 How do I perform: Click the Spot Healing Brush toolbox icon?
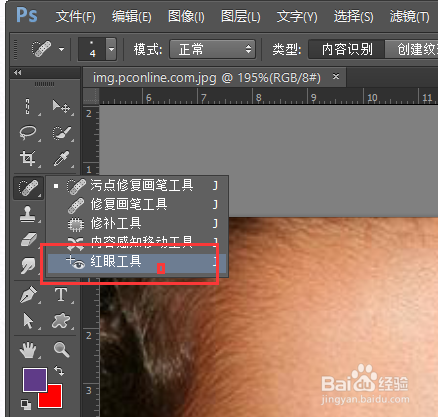pos(28,188)
